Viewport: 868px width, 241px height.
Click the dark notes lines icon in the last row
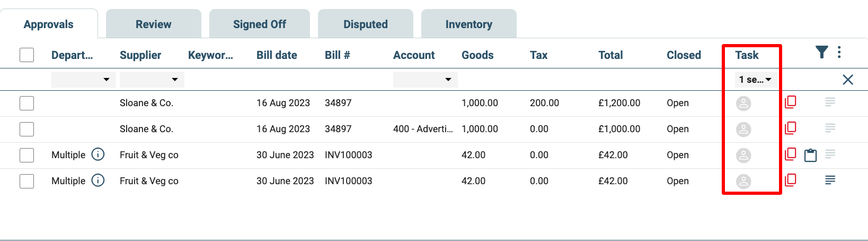coord(830,180)
